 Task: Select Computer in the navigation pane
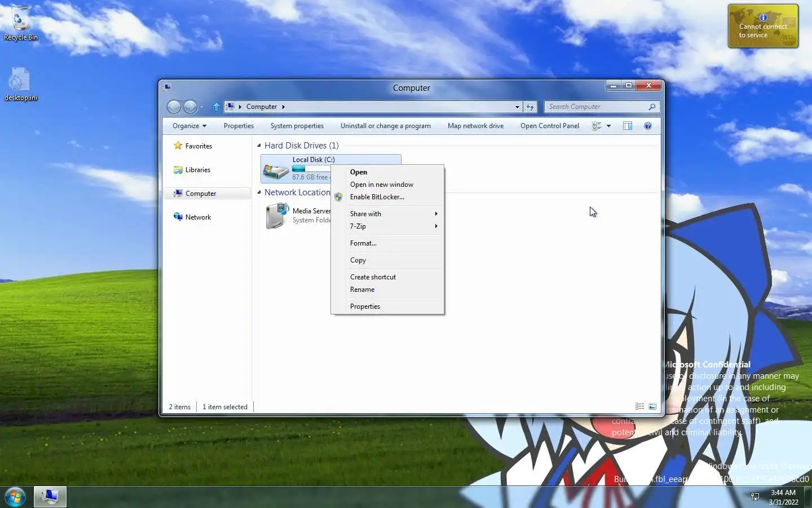(207, 194)
